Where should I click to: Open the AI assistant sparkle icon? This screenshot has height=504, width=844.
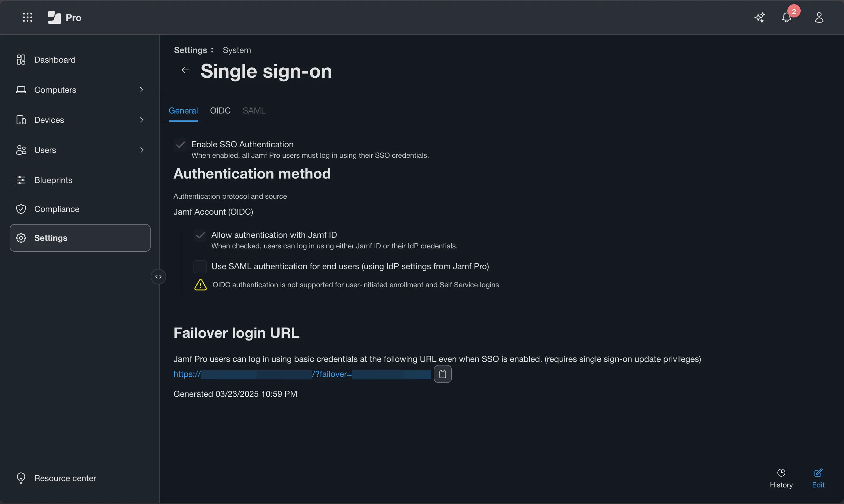click(760, 17)
